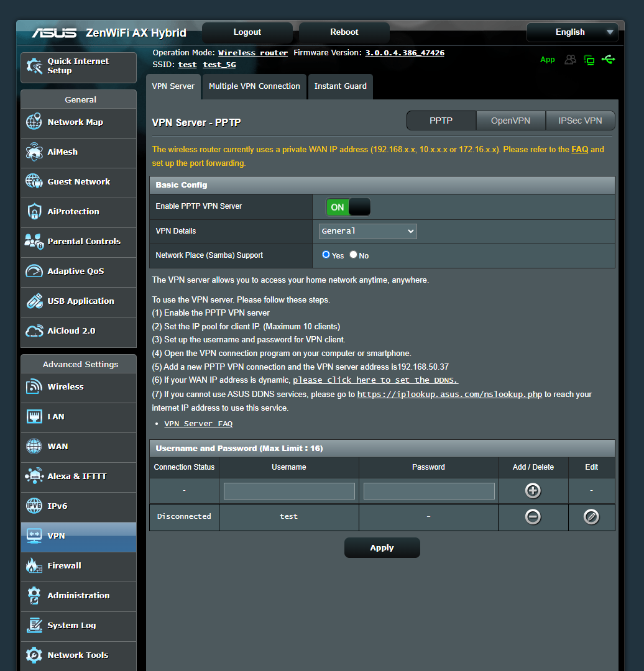Click the green network share icon
Screen dimensions: 644x671
tap(609, 60)
